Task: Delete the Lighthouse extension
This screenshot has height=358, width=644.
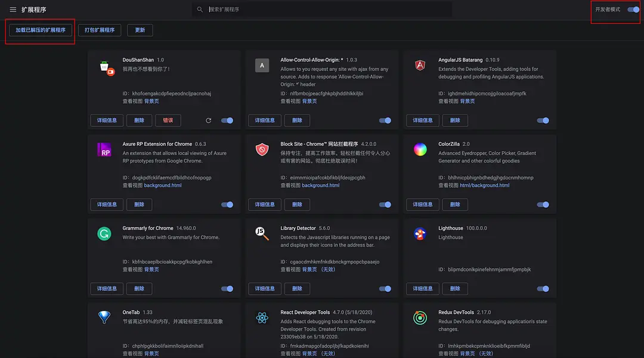Action: (455, 289)
